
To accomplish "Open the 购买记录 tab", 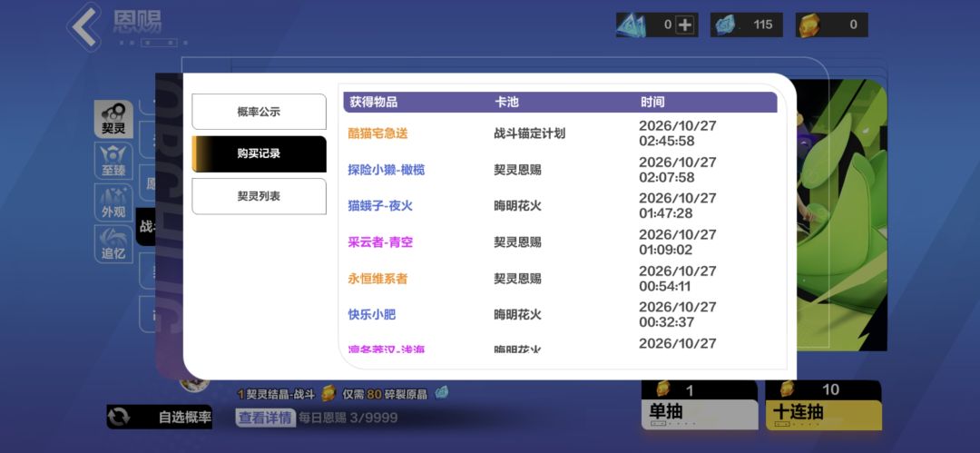I will tap(259, 154).
